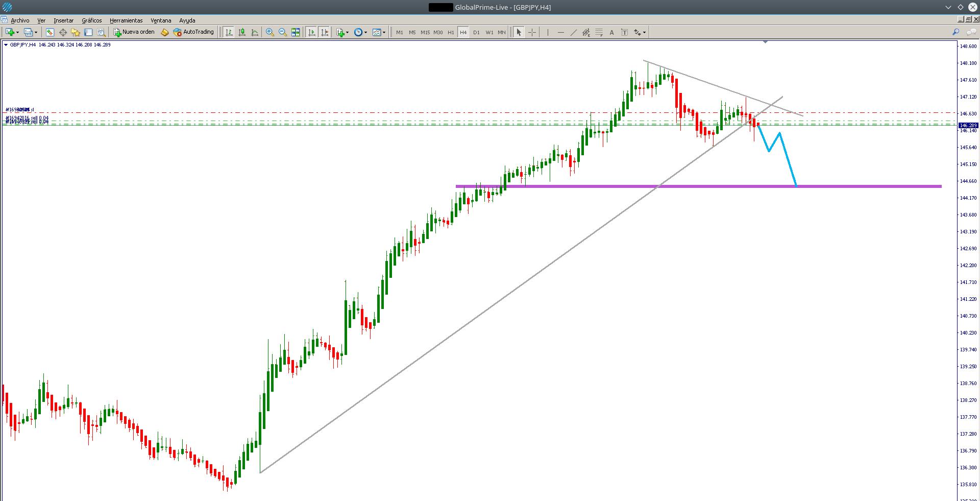Select the MN timeframe

point(502,32)
